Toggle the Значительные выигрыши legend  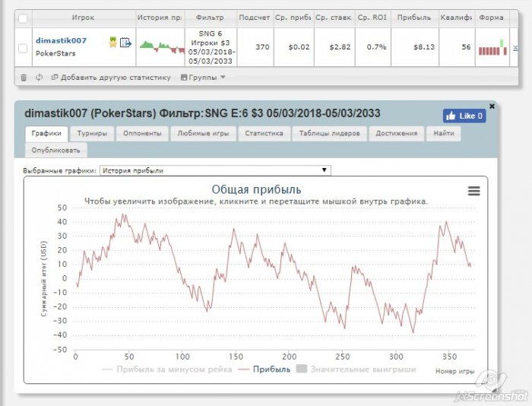pyautogui.click(x=356, y=370)
